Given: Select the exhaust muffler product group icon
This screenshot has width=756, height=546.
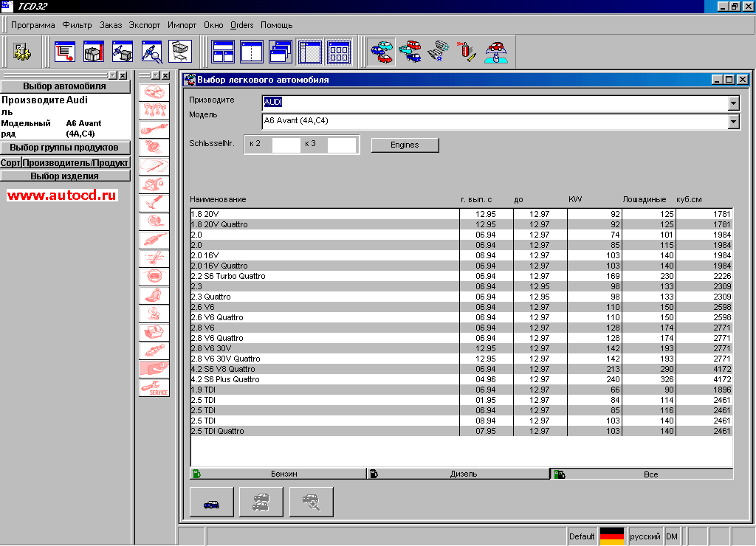Looking at the screenshot, I should [x=154, y=240].
